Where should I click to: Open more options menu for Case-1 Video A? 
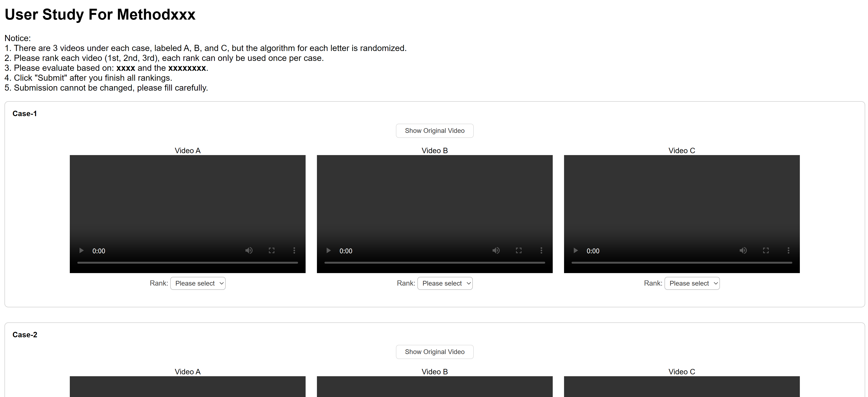coord(294,251)
